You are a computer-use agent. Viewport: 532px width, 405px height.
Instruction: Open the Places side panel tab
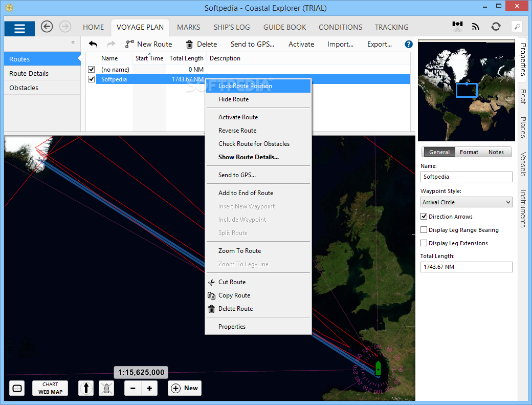pos(523,127)
